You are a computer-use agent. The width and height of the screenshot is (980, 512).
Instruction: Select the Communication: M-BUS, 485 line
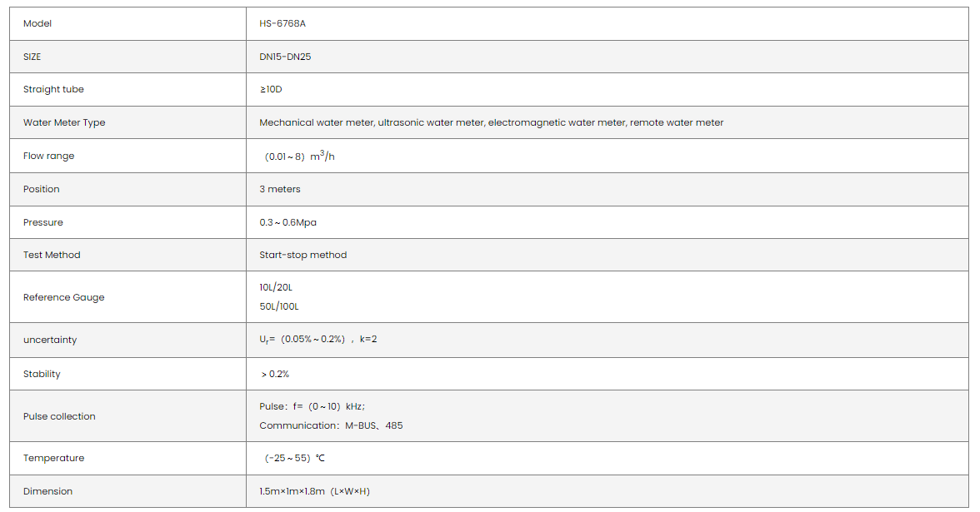click(331, 425)
